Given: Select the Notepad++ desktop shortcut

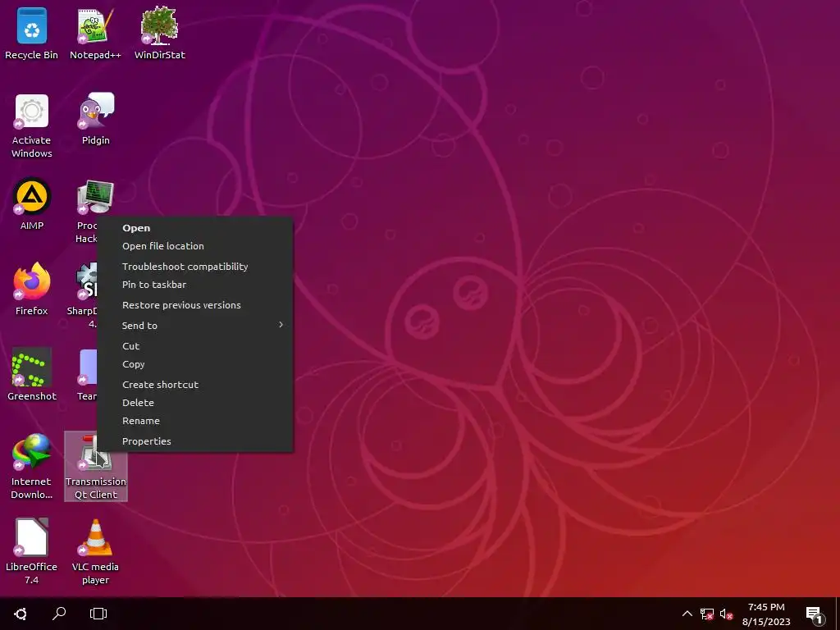Looking at the screenshot, I should 95,33.
